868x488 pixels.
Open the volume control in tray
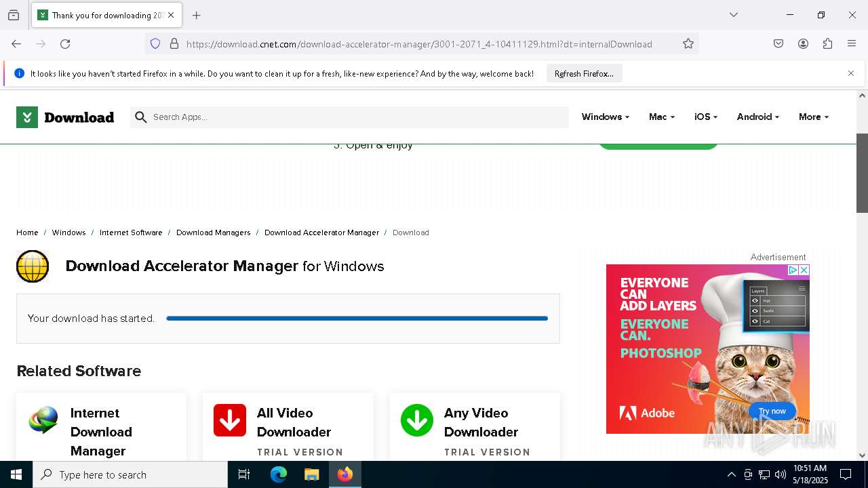[781, 474]
